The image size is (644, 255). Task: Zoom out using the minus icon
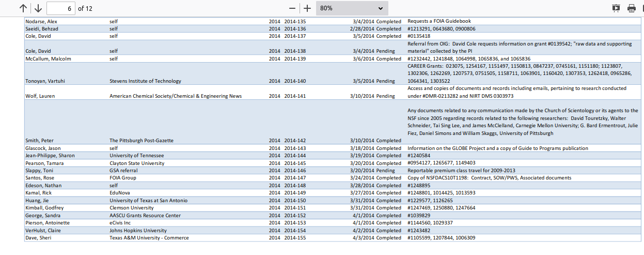292,8
